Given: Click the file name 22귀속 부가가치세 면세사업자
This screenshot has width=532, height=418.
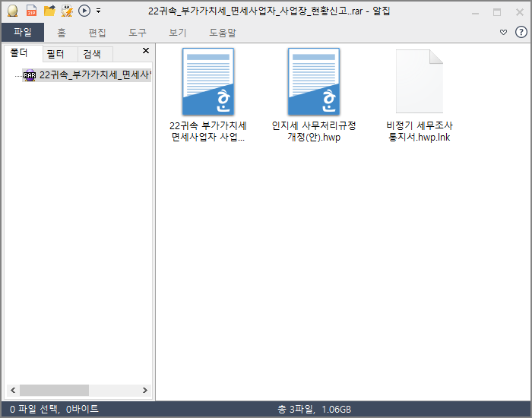Looking at the screenshot, I should click(x=208, y=131).
